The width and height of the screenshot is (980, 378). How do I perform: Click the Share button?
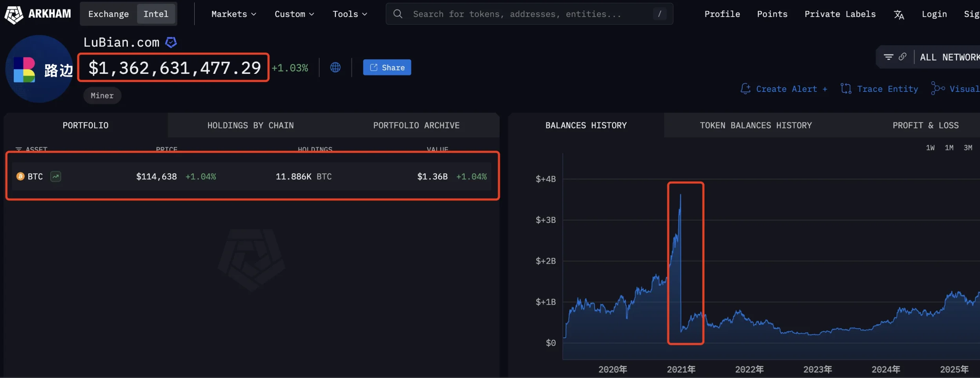point(387,67)
